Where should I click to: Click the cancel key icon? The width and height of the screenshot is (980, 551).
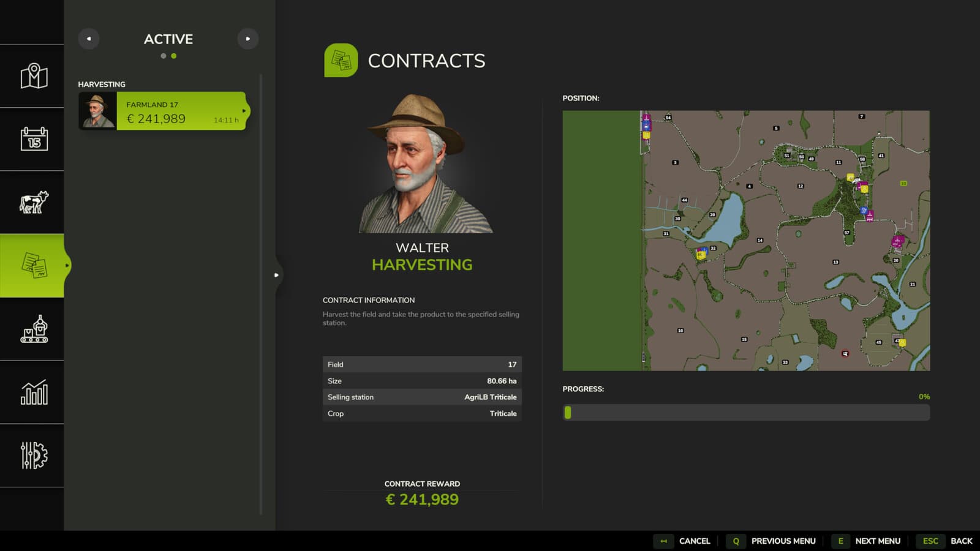(x=663, y=541)
